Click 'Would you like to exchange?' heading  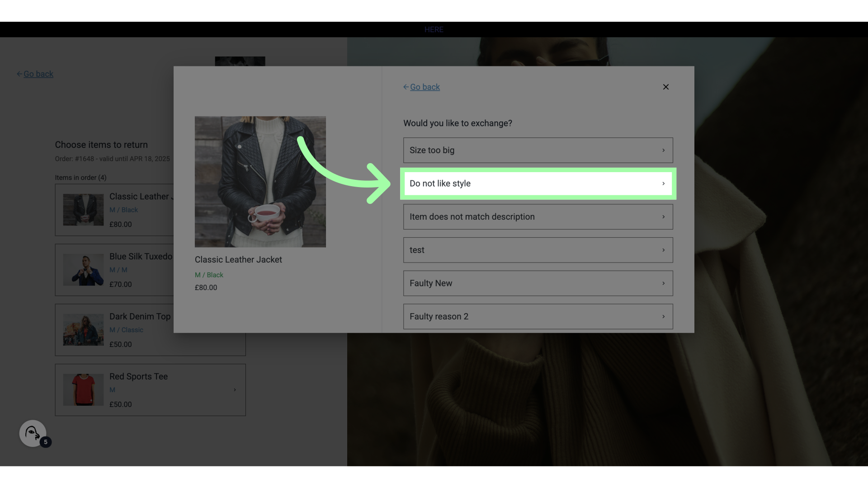click(458, 123)
